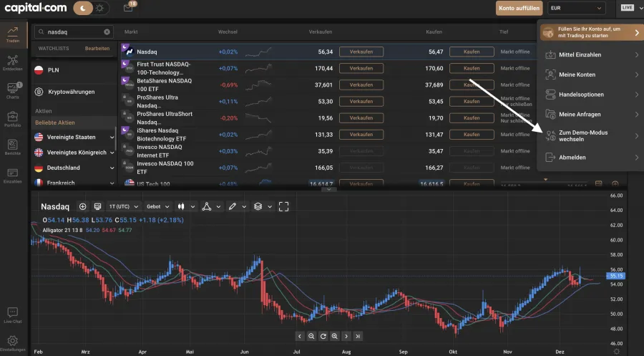Viewport: 644px width, 356px height.
Task: Open the mail notifications icon
Action: click(128, 8)
